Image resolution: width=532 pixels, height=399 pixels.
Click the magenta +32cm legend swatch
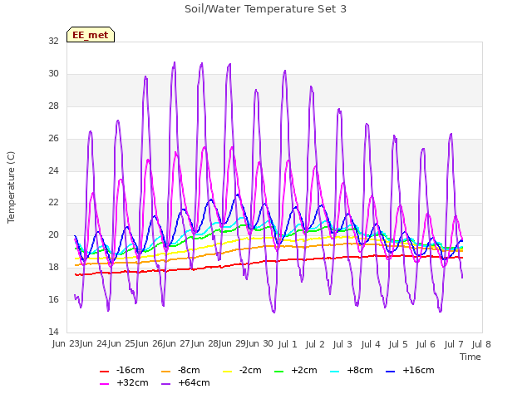[104, 384]
